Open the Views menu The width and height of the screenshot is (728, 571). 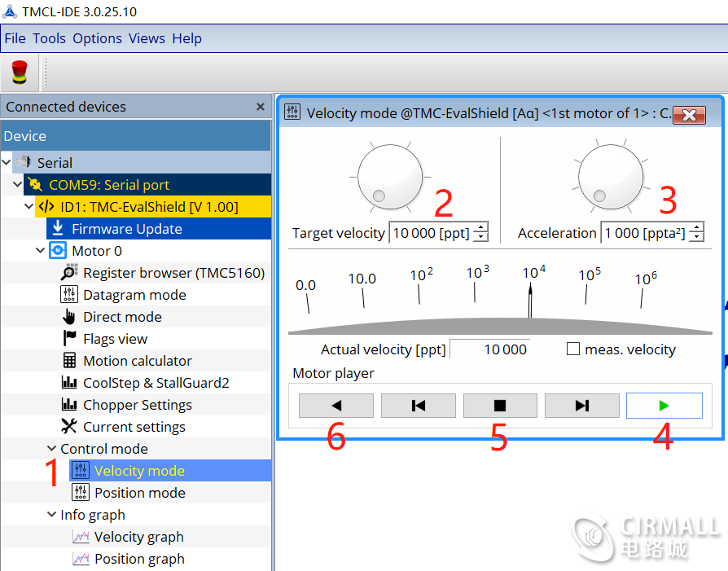(147, 38)
